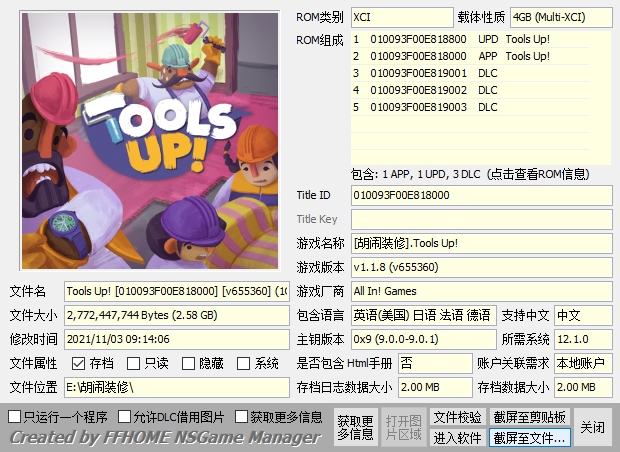
Task: Enable 只运行一个程序 option
Action: tap(15, 416)
